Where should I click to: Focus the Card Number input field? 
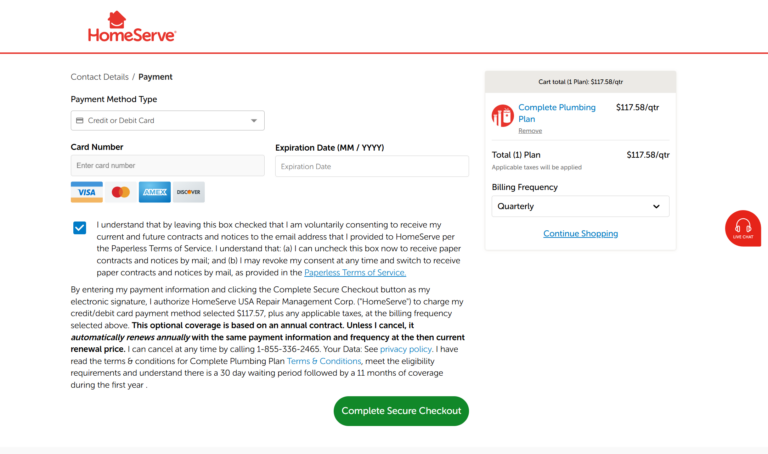tap(167, 166)
